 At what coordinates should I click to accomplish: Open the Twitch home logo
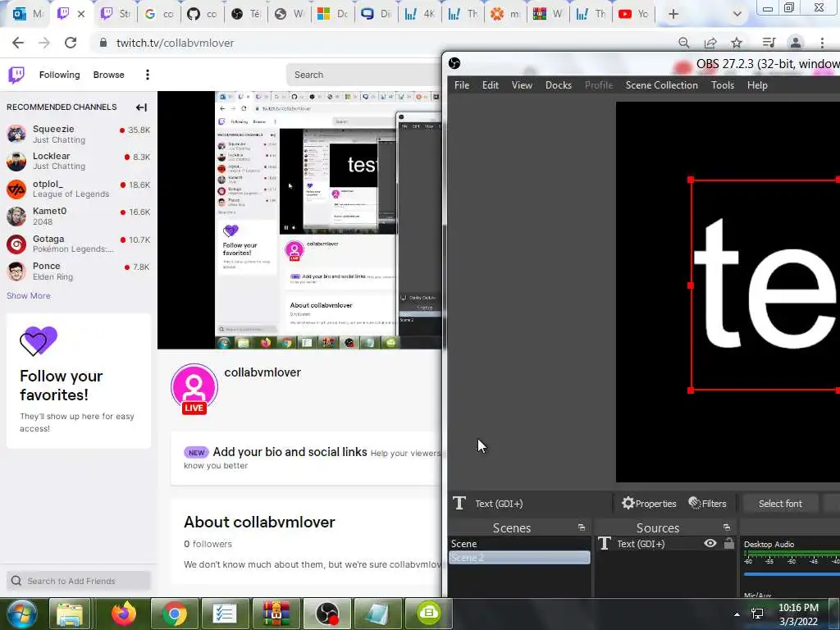(x=16, y=75)
